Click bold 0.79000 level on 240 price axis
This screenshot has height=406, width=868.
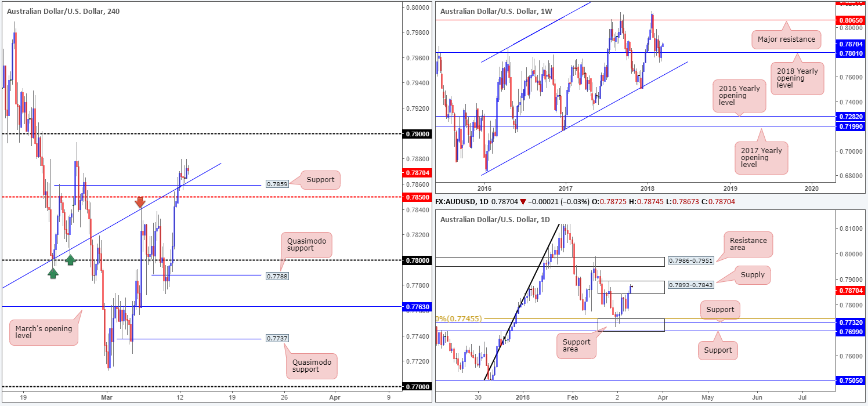click(417, 134)
